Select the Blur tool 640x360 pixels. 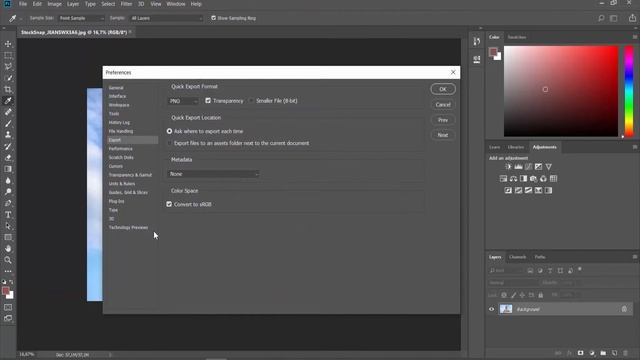[8, 180]
